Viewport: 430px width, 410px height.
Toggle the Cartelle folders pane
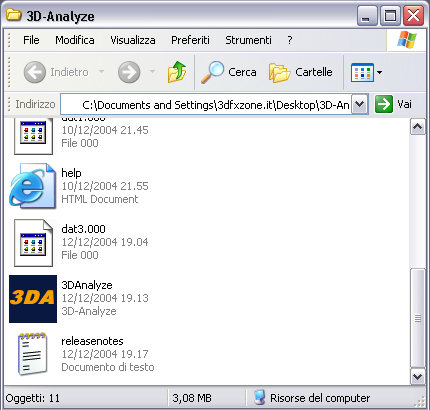[x=279, y=73]
